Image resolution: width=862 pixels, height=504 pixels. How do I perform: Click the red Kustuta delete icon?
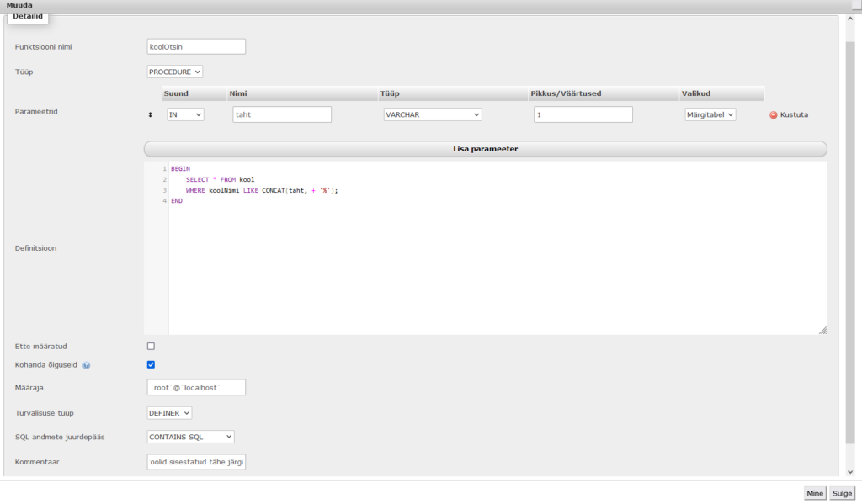point(773,115)
